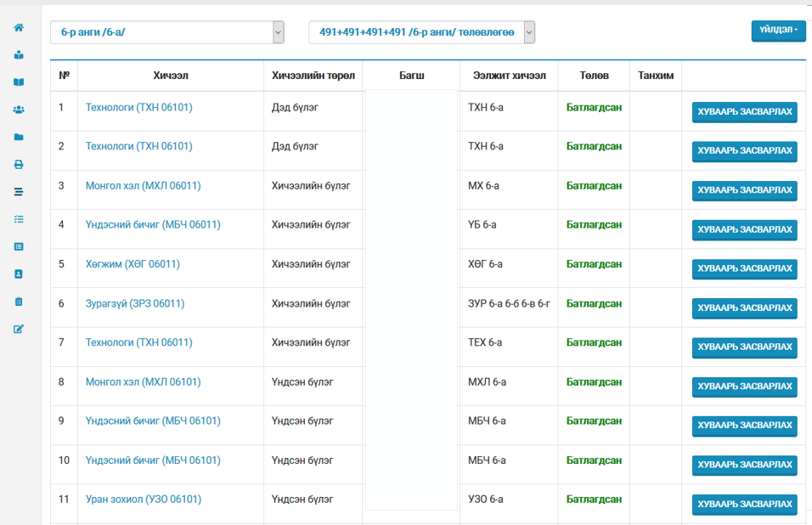Screen dimensions: 812x525
Task: Click 'Хуваарь засварлах' button for row 1
Action: (x=744, y=112)
